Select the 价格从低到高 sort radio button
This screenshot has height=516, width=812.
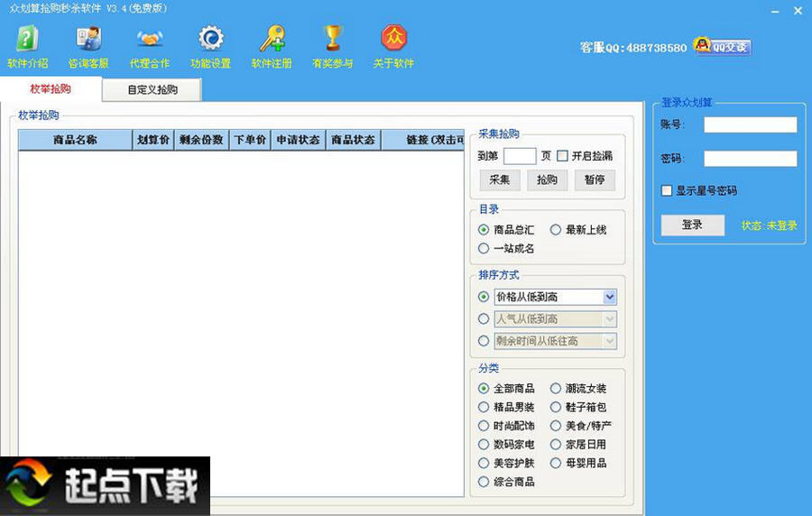(x=484, y=297)
